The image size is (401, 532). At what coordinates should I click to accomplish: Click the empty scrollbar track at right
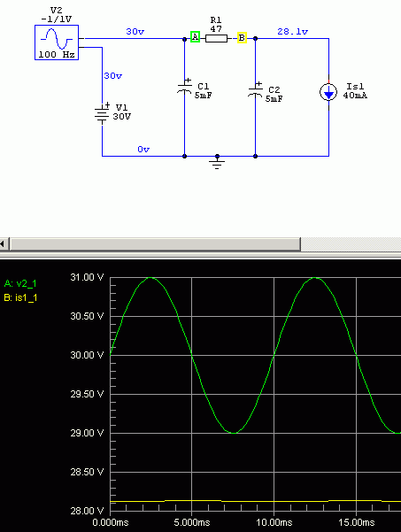(351, 244)
